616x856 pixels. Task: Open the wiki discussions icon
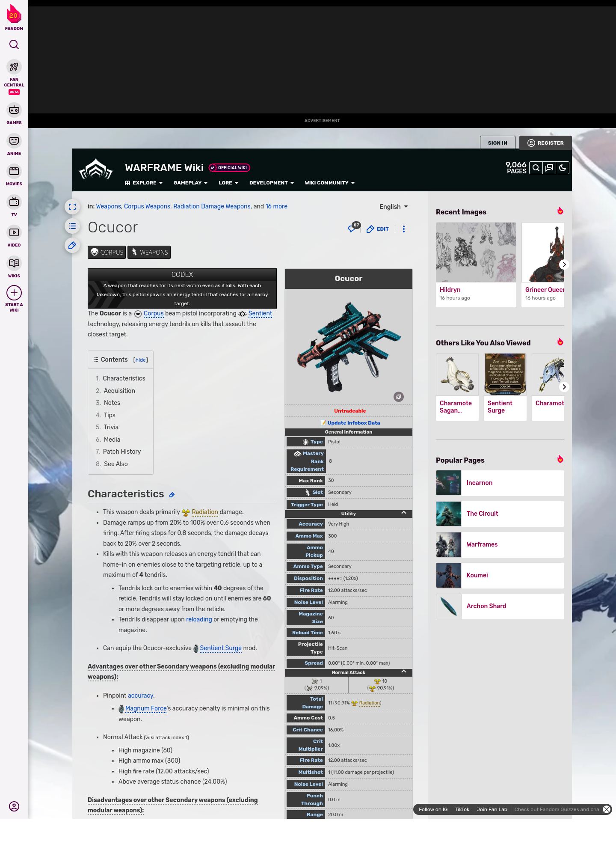(x=549, y=168)
